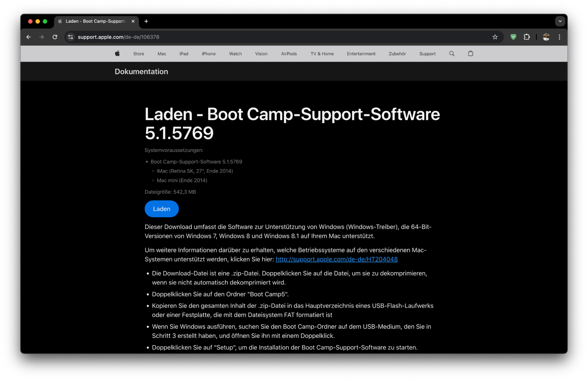Expand the chevron at the window's top right
This screenshot has height=381, width=588.
point(560,21)
